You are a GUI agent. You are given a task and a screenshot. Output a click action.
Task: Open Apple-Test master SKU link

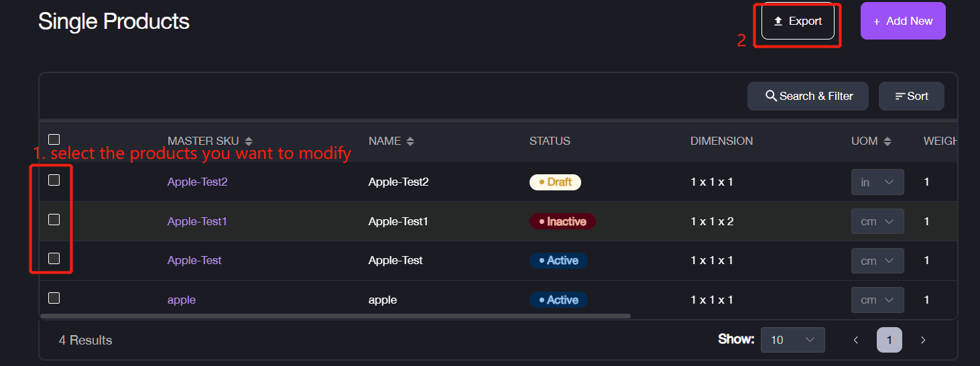pyautogui.click(x=194, y=260)
